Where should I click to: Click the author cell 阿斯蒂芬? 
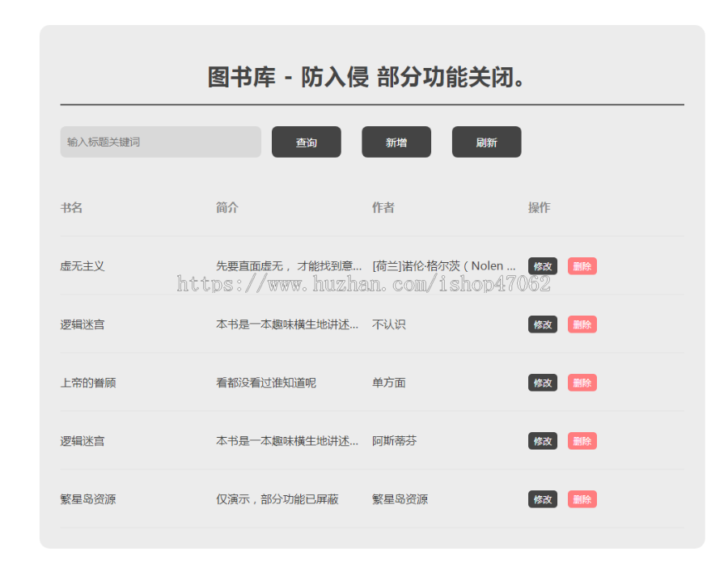pyautogui.click(x=395, y=441)
